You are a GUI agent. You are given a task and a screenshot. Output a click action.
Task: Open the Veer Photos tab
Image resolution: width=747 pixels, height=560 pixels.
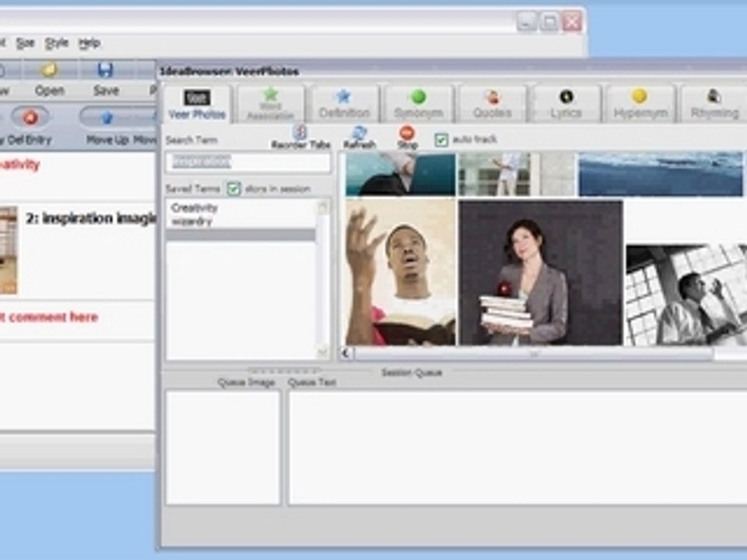point(197,104)
